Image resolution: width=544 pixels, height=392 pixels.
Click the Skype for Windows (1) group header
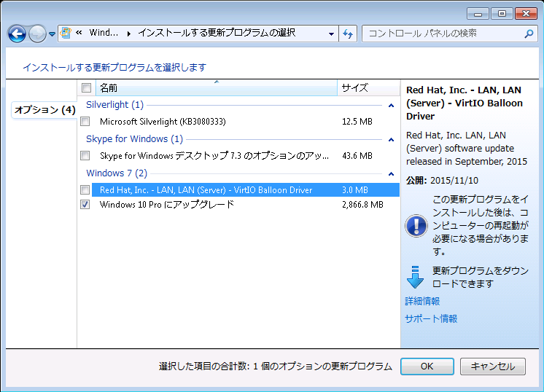[134, 139]
